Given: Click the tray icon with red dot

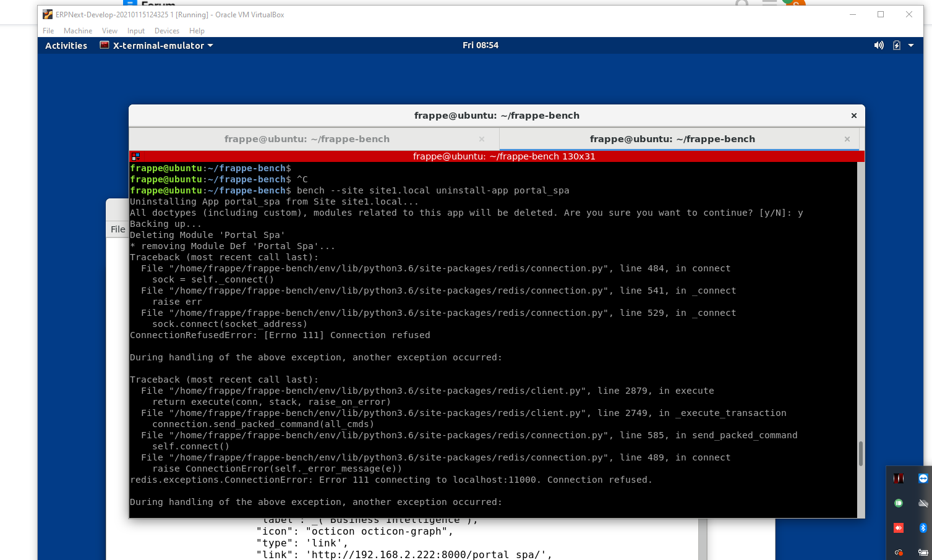Looking at the screenshot, I should 899,552.
